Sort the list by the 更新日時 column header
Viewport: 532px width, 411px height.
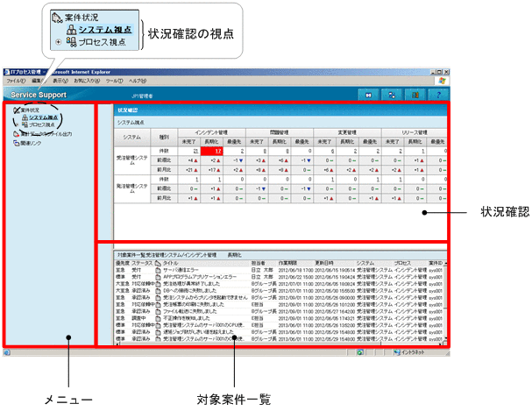(324, 263)
